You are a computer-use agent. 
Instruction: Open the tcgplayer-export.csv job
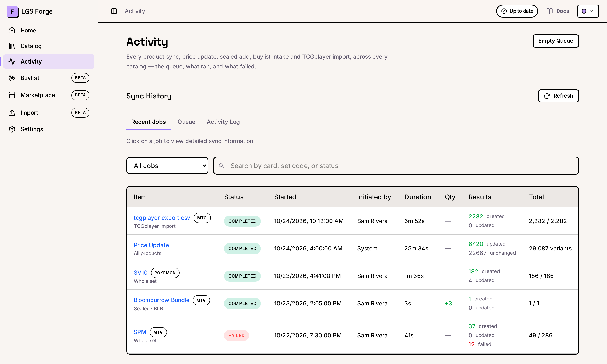pos(162,218)
